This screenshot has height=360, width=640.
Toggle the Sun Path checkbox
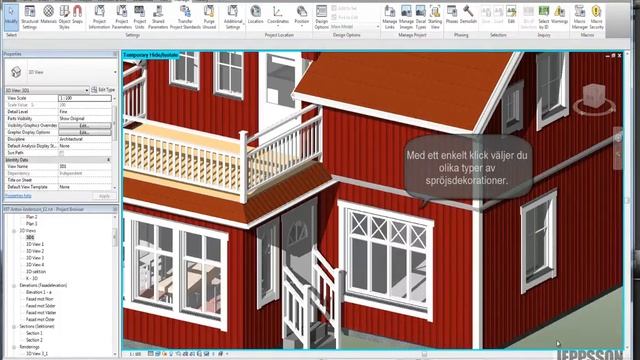[62, 153]
